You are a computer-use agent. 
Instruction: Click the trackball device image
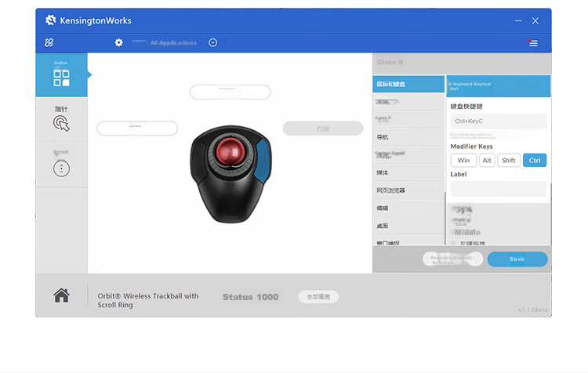(x=231, y=174)
